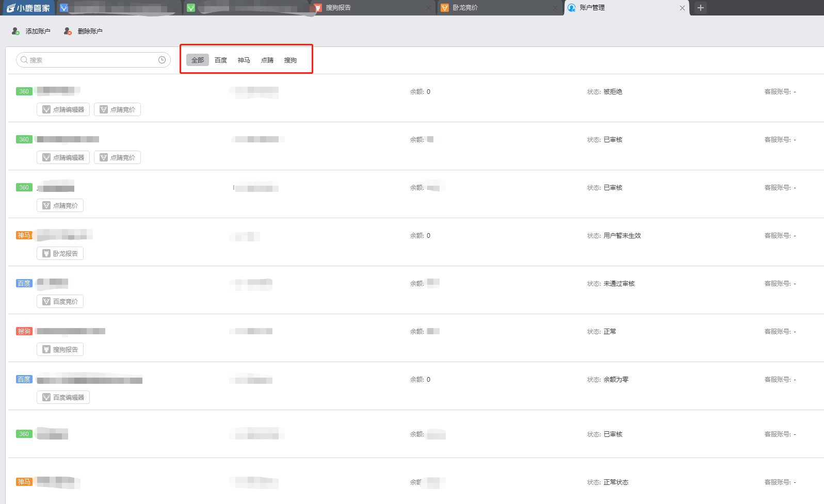Filter accounts by 百度
Screen dimensions: 824x504
[221, 60]
